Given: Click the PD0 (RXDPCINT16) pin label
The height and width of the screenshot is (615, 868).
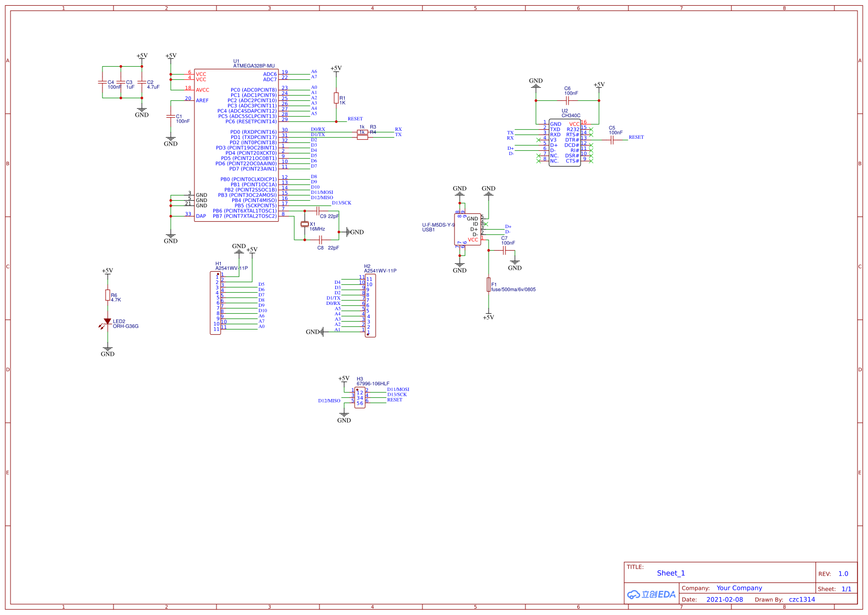Looking at the screenshot, I should pyautogui.click(x=253, y=132).
